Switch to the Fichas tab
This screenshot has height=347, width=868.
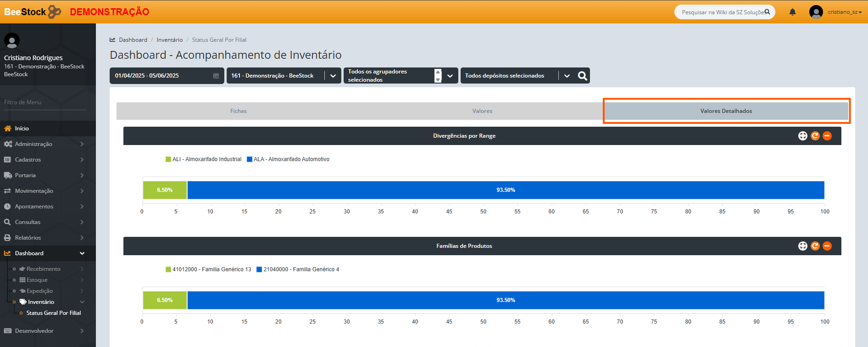238,111
